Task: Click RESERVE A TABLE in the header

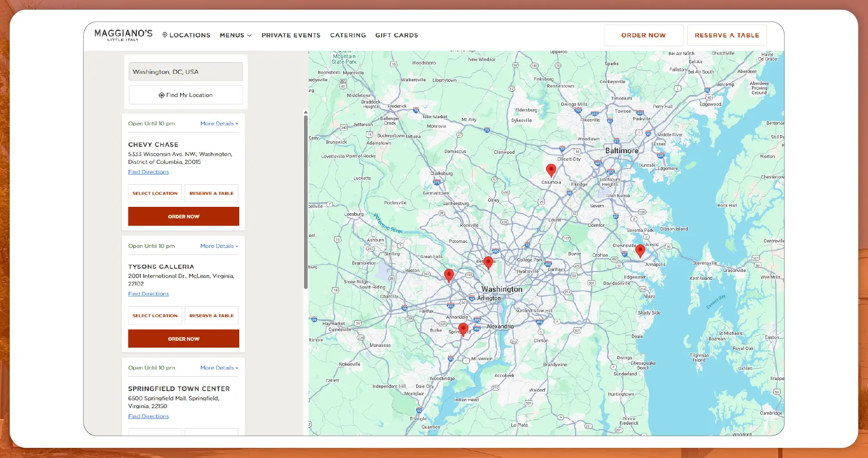Action: click(726, 35)
